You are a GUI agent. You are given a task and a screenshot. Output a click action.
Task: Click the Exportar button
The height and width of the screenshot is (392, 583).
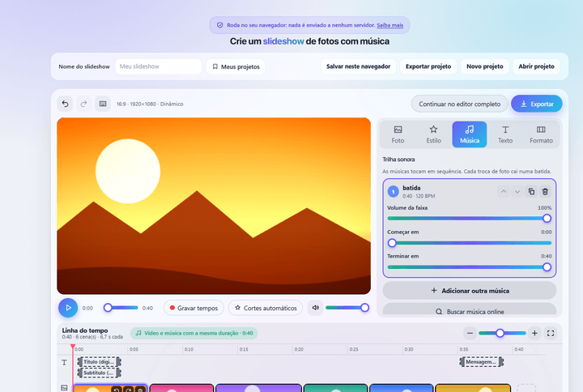click(x=537, y=104)
